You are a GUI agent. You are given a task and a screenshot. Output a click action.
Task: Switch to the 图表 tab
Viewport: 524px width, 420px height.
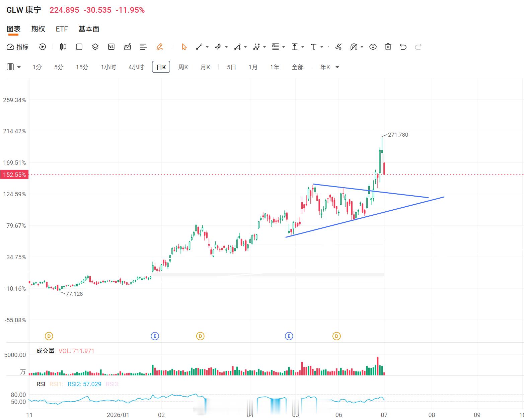(14, 29)
